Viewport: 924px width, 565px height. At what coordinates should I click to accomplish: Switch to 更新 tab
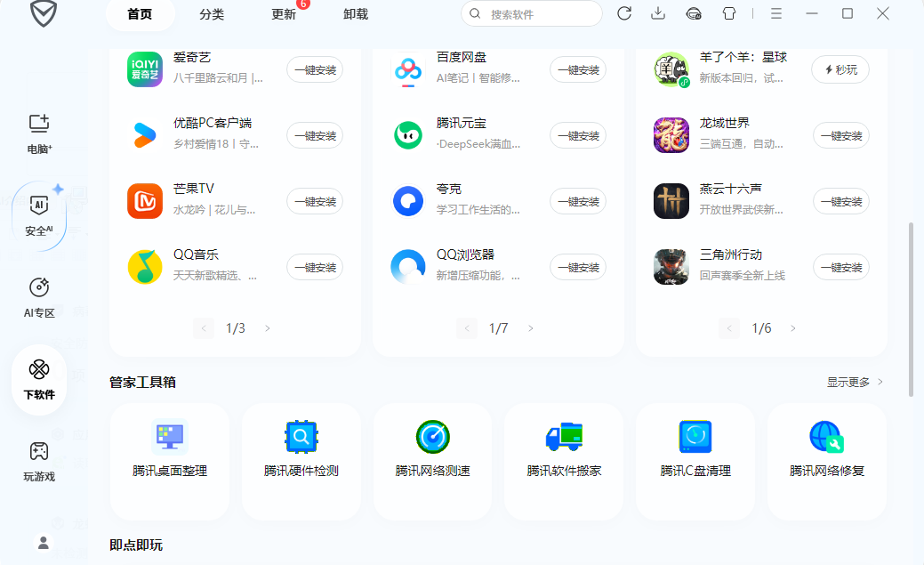tap(284, 14)
